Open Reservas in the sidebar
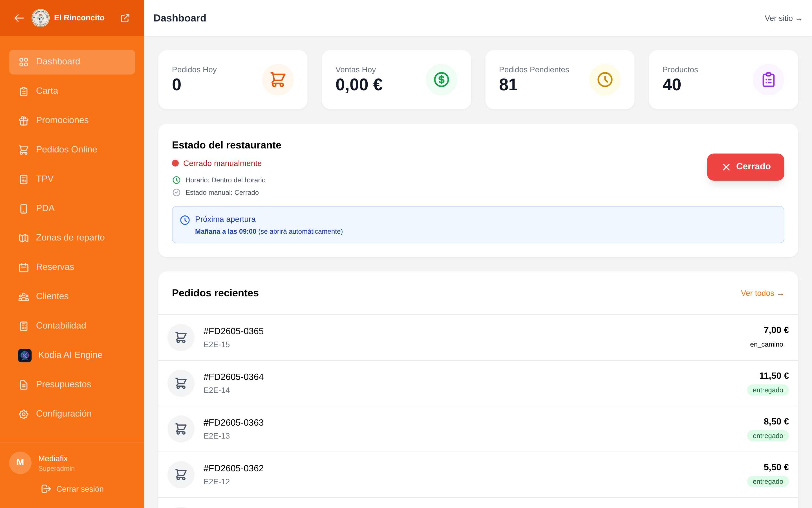 [72, 267]
